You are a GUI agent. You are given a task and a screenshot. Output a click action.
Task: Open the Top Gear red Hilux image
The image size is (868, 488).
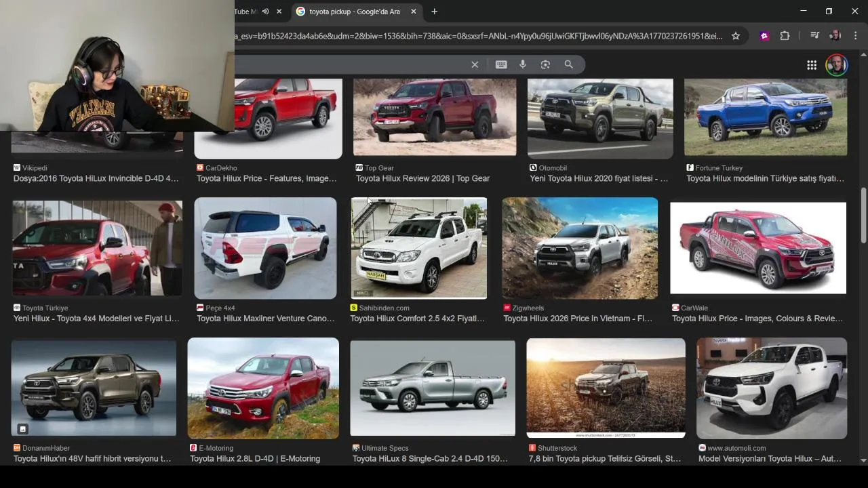pos(435,117)
